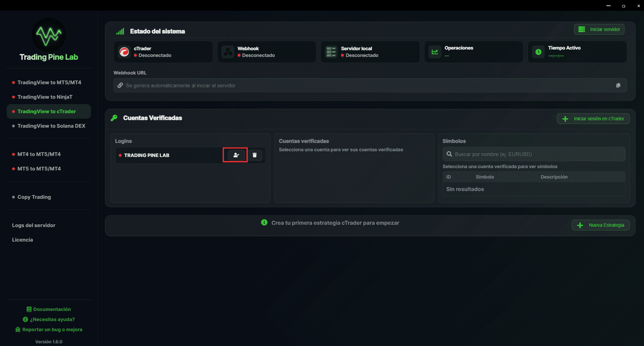
Task: Delete the TRADING PINE LAB login via trash icon
Action: tap(255, 155)
